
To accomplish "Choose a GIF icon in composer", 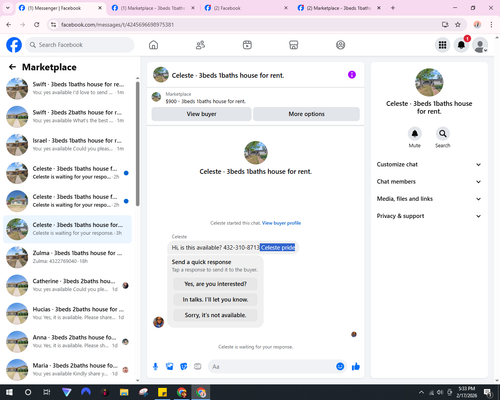I will pyautogui.click(x=197, y=367).
